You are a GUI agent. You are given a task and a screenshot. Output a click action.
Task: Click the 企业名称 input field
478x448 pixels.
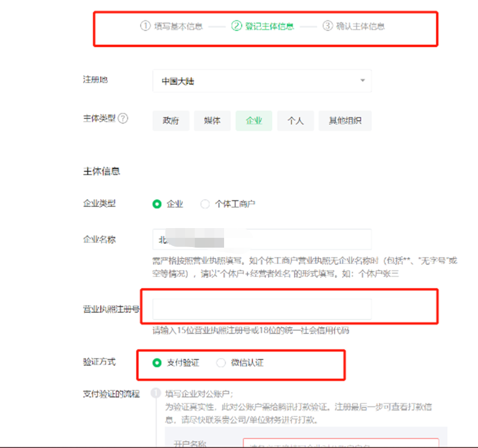point(262,239)
